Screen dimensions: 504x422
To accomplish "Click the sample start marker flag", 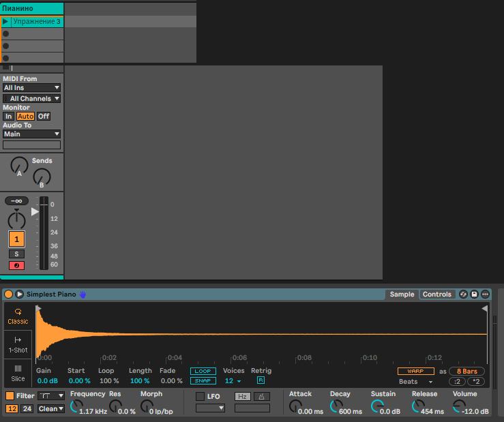I will click(x=38, y=309).
